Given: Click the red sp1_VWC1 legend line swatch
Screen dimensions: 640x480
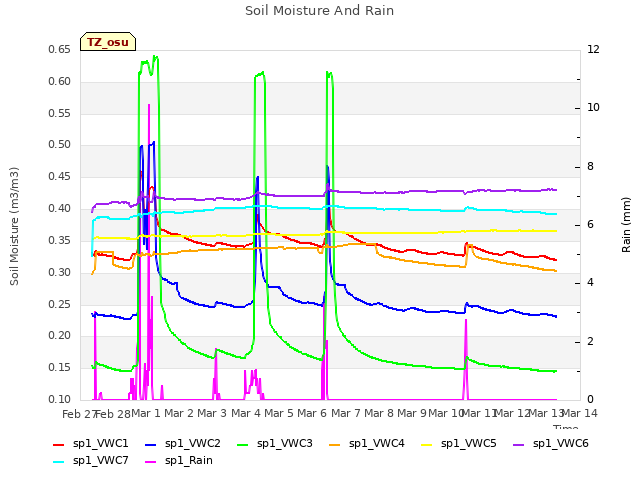Looking at the screenshot, I should [x=59, y=445].
